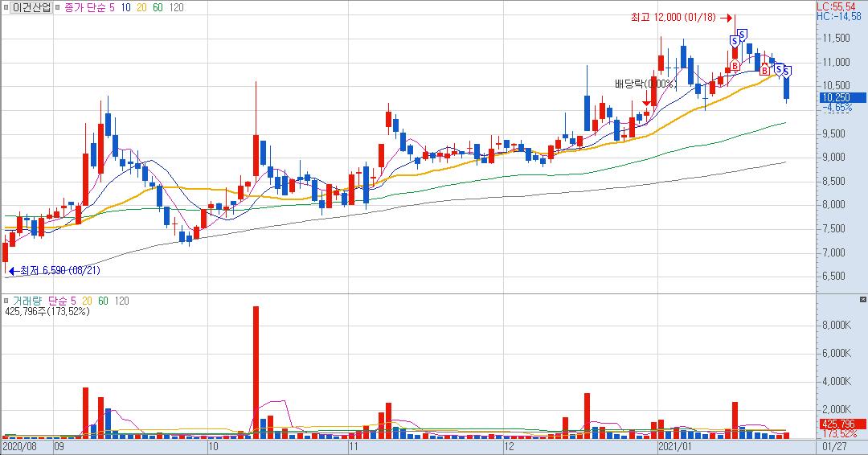Viewport: 868px width, 455px height.
Task: Click the 9,500 price axis label
Action: click(x=834, y=133)
